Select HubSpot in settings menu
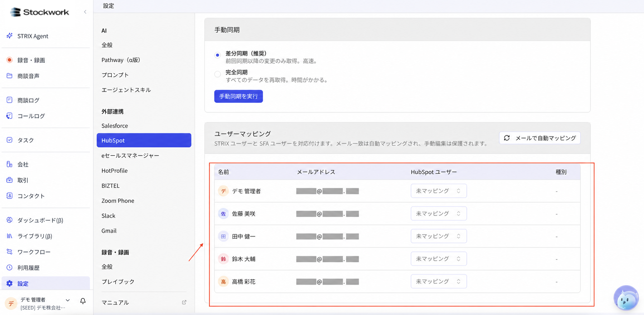 [144, 140]
